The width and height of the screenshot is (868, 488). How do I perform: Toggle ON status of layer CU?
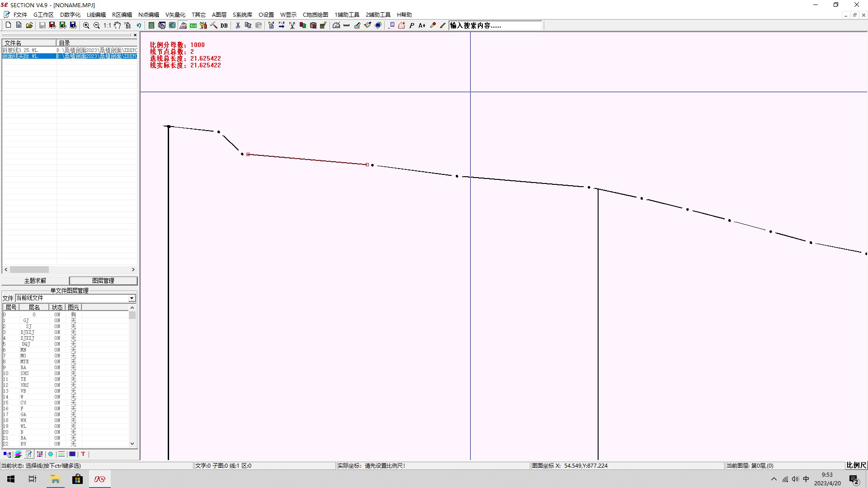[57, 403]
